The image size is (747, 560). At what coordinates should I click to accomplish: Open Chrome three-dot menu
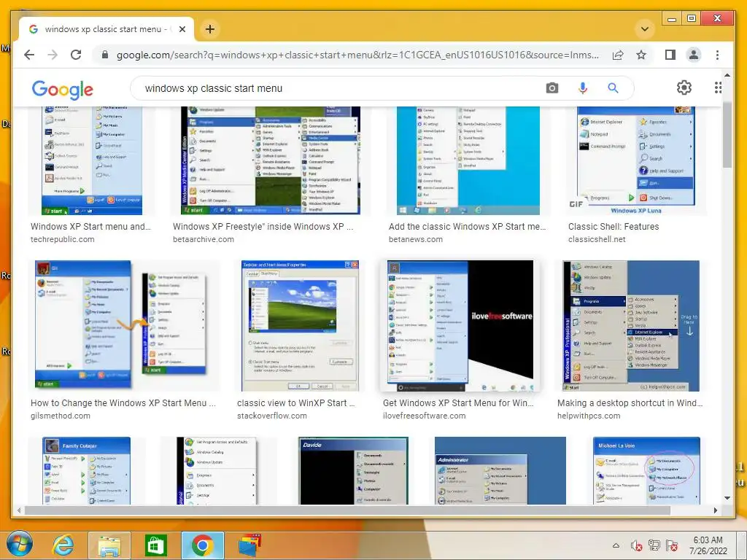(x=718, y=55)
